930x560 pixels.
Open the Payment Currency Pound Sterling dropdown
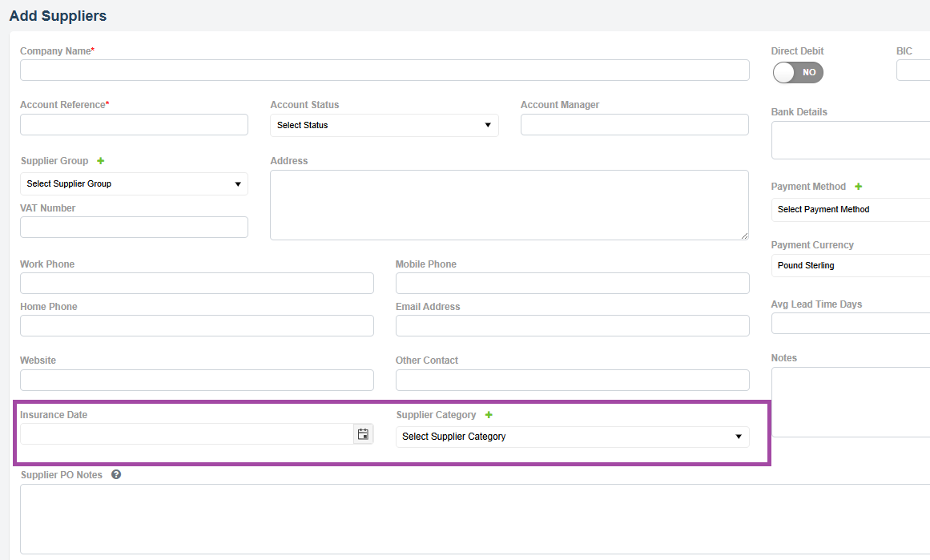pyautogui.click(x=849, y=265)
